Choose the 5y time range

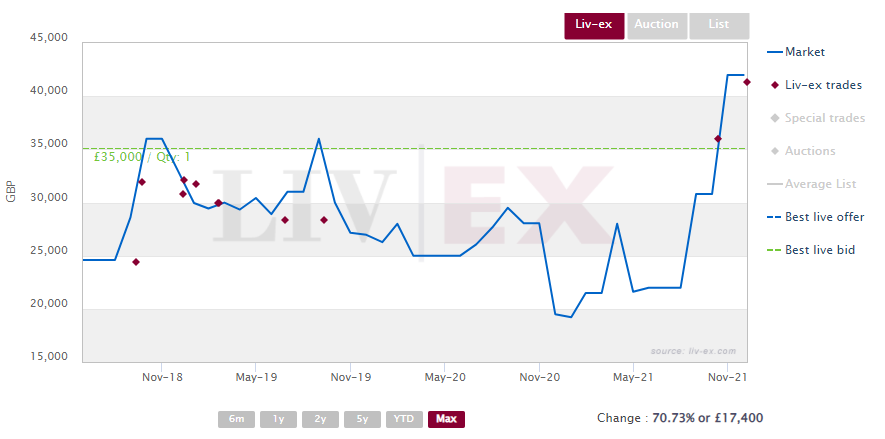(x=362, y=419)
